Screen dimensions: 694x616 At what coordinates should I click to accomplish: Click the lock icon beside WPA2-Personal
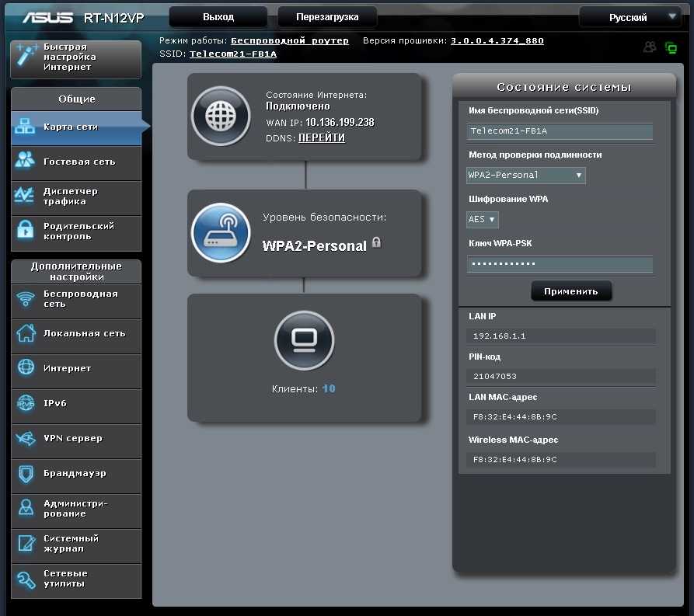tap(376, 242)
